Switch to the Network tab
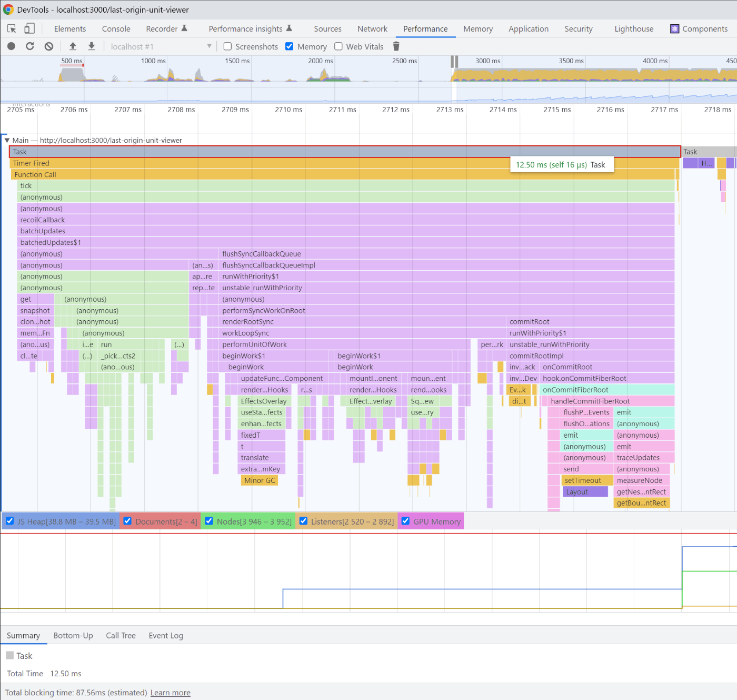Image resolution: width=737 pixels, height=700 pixels. point(372,28)
